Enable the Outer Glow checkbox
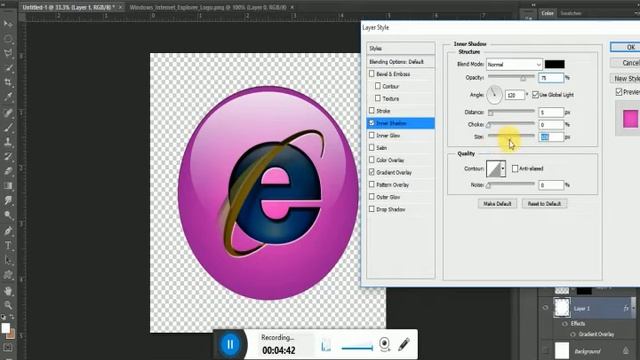 coord(371,197)
